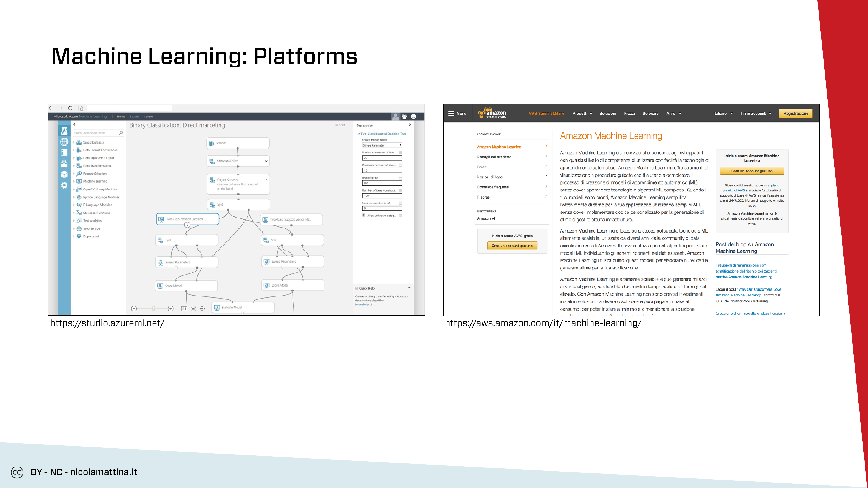This screenshot has height=488, width=868.
Task: Click the browser refresh icon in Azure screenshot
Action: [x=70, y=108]
